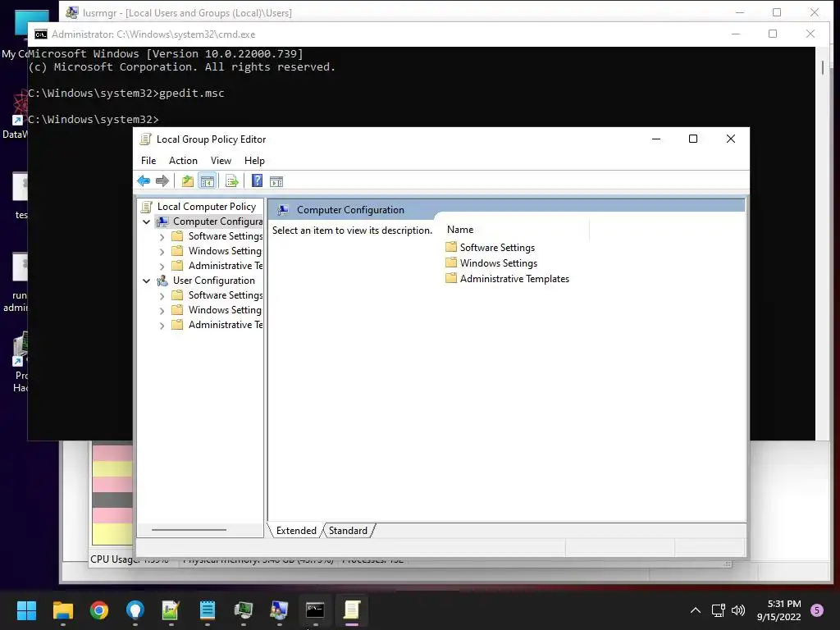Maximize the Local Group Policy Editor window
The height and width of the screenshot is (630, 840).
tap(692, 139)
